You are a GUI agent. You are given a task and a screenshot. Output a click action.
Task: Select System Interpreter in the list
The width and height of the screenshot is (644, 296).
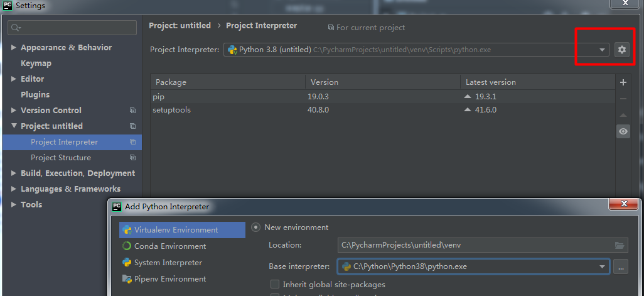point(168,263)
